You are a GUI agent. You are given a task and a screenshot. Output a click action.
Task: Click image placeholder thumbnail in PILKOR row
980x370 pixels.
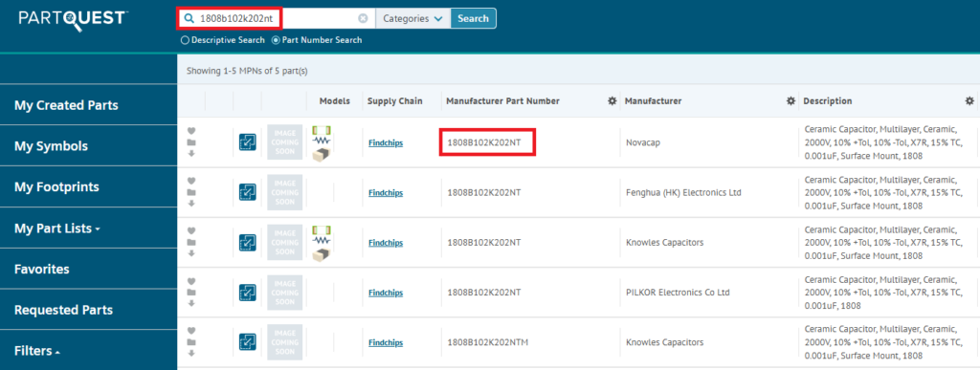pos(284,292)
